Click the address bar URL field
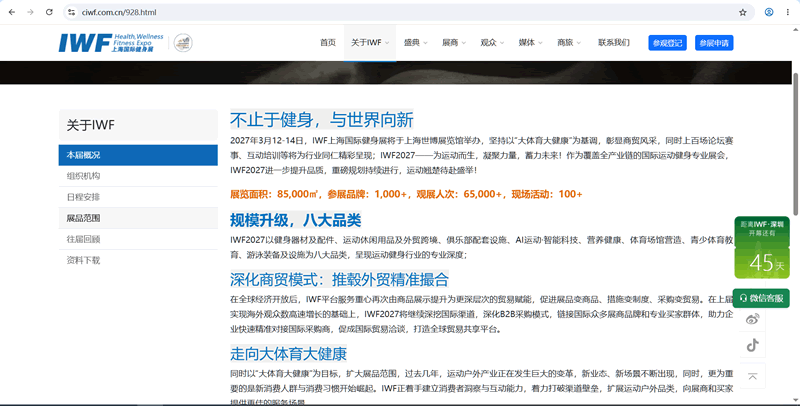This screenshot has width=800, height=406. [408, 12]
